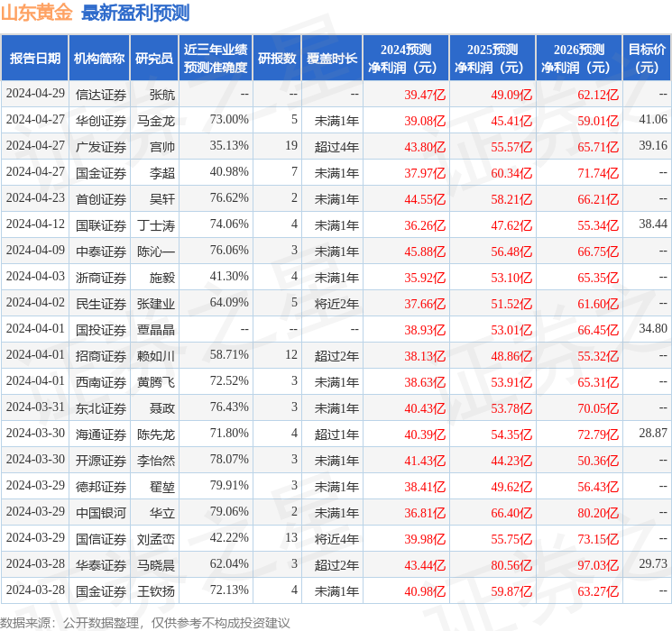Click the 2026 forecast value 97.03亿
Viewport: 672px width, 631px height.
point(597,565)
